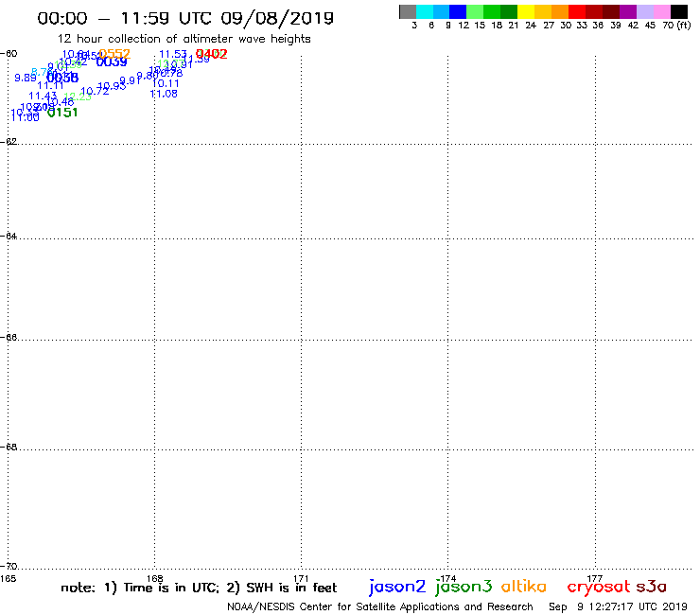Click the longitude axis label '177'
This screenshot has height=615, width=700.
tap(595, 578)
